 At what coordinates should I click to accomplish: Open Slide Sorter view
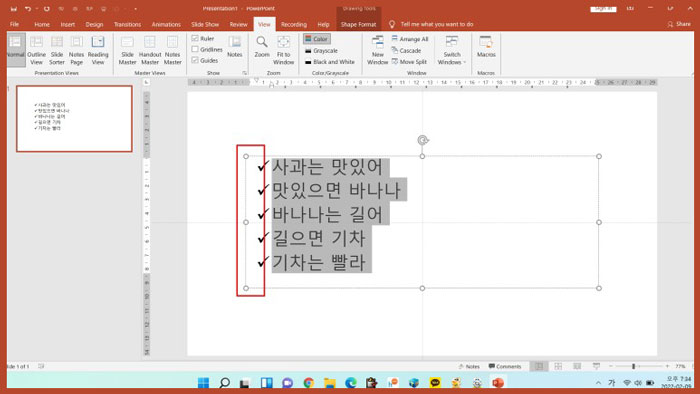tap(57, 50)
